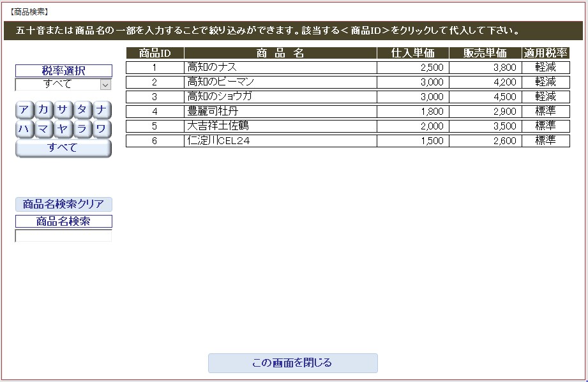The image size is (588, 382).
Task: Click selling price 2,900 for 豊麗司牡丹
Action: [x=485, y=111]
